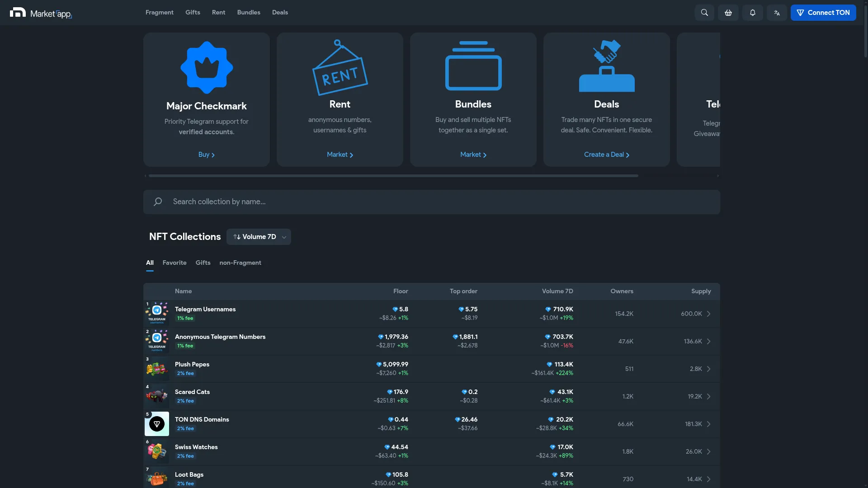868x488 pixels.
Task: Open the Gifts menu in header
Action: point(193,12)
